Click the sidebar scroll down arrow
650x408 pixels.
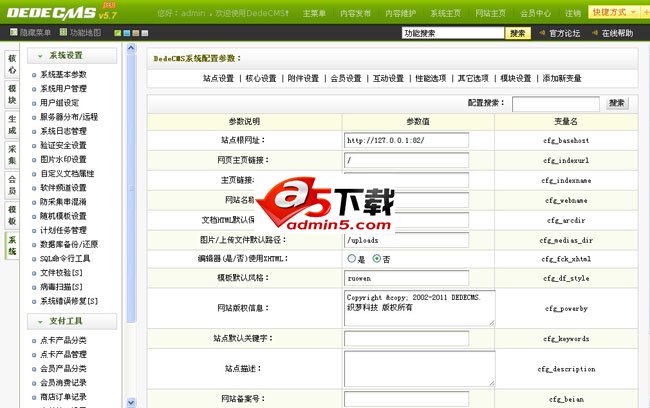(131, 402)
